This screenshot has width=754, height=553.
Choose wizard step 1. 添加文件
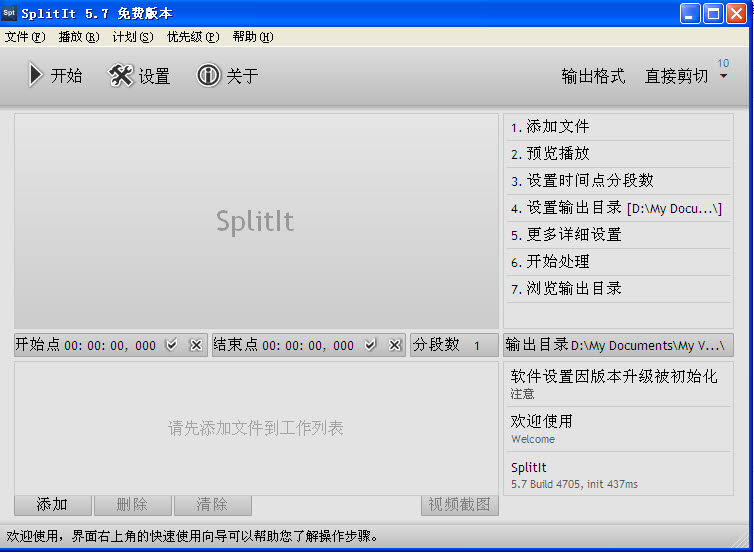(618, 127)
